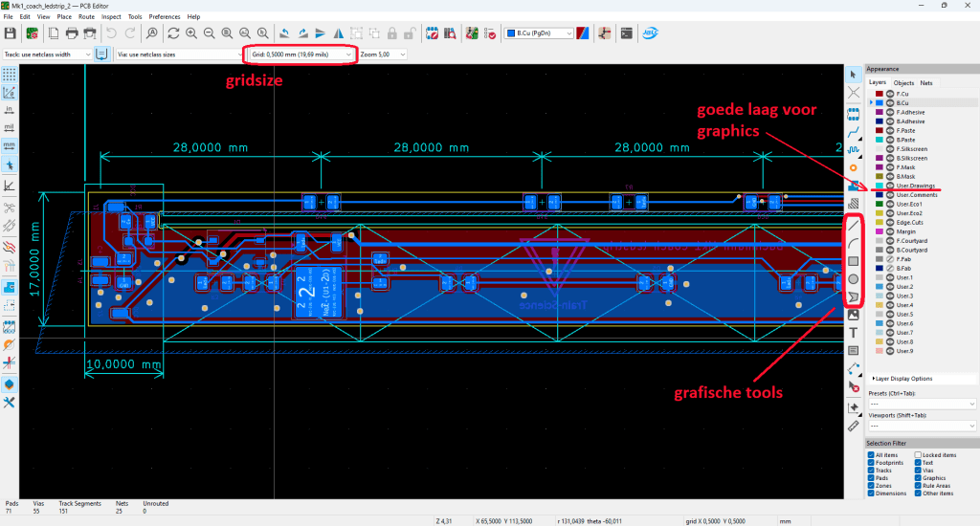Uncheck the Footprints selection filter

(x=871, y=463)
